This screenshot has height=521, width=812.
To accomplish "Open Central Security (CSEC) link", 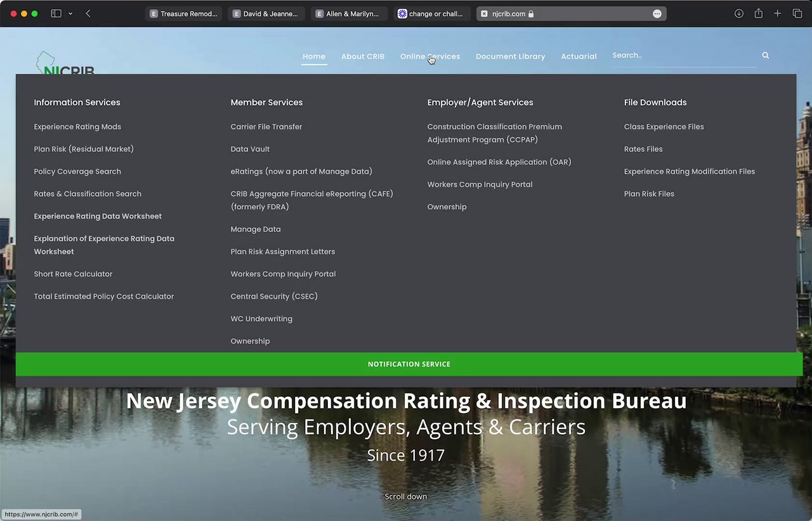I will point(274,297).
